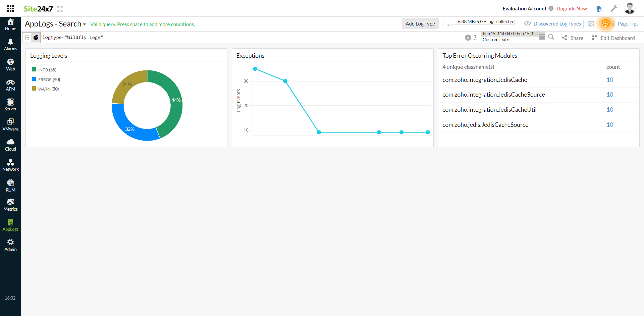The image size is (644, 316).
Task: Click the ERROR legend color square
Action: (34, 79)
